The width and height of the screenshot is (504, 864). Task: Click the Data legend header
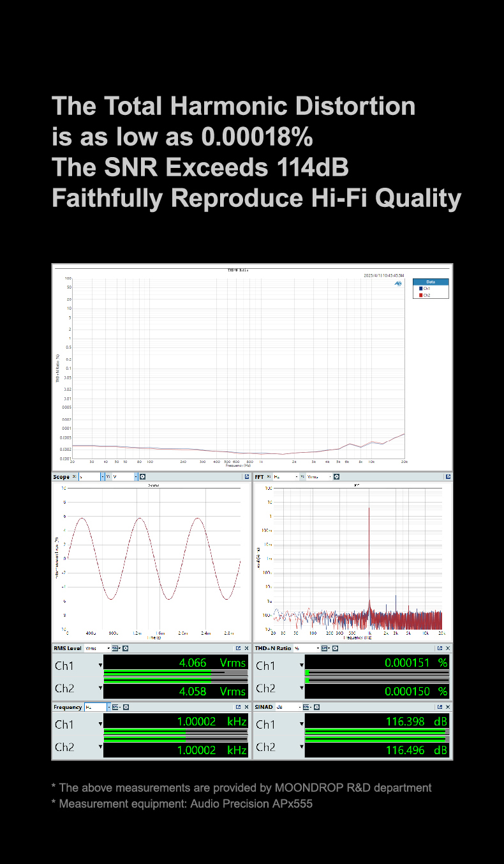431,281
